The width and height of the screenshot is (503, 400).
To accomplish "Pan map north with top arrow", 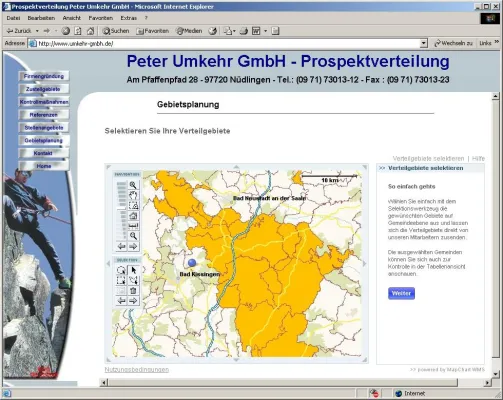I will (x=236, y=167).
